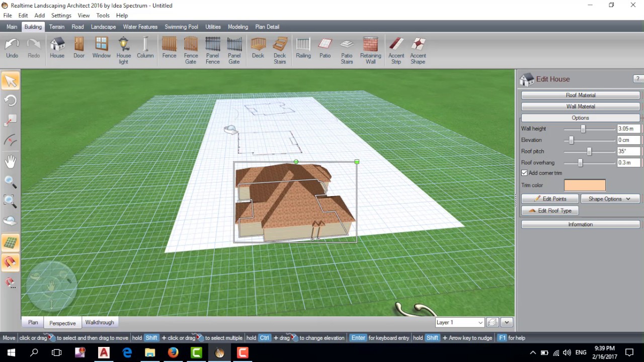Expand the Information section

point(581,224)
